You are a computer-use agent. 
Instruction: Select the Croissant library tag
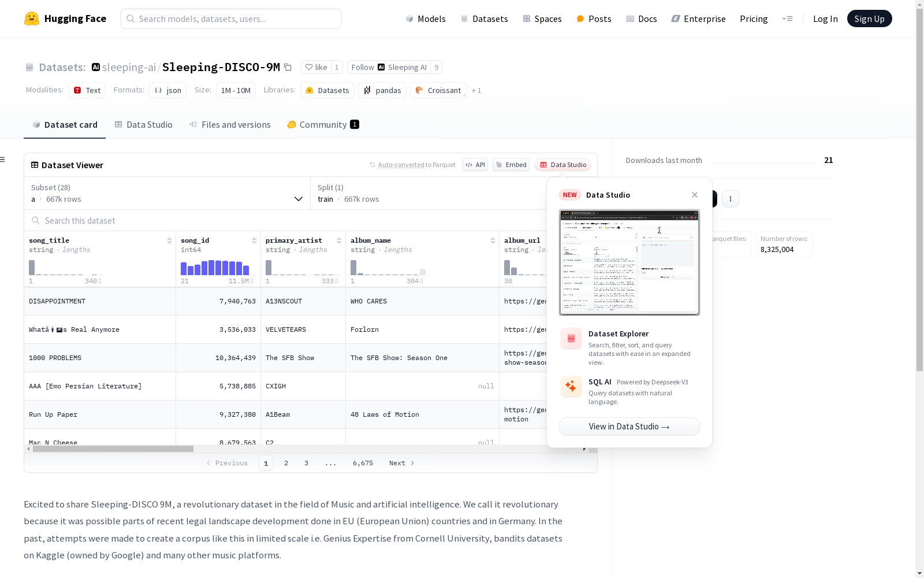pos(438,90)
